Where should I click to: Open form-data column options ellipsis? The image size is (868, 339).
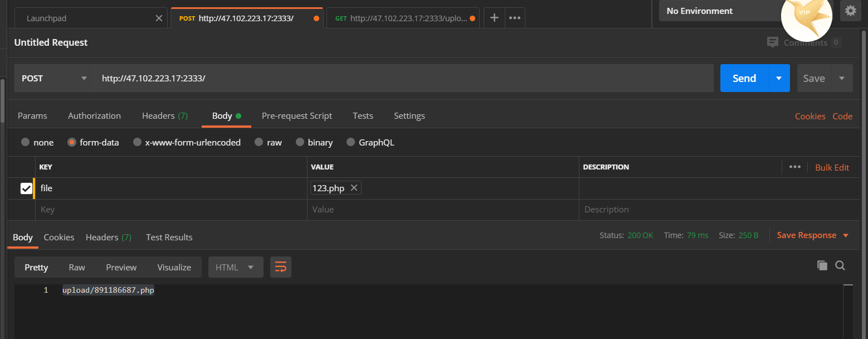[794, 167]
